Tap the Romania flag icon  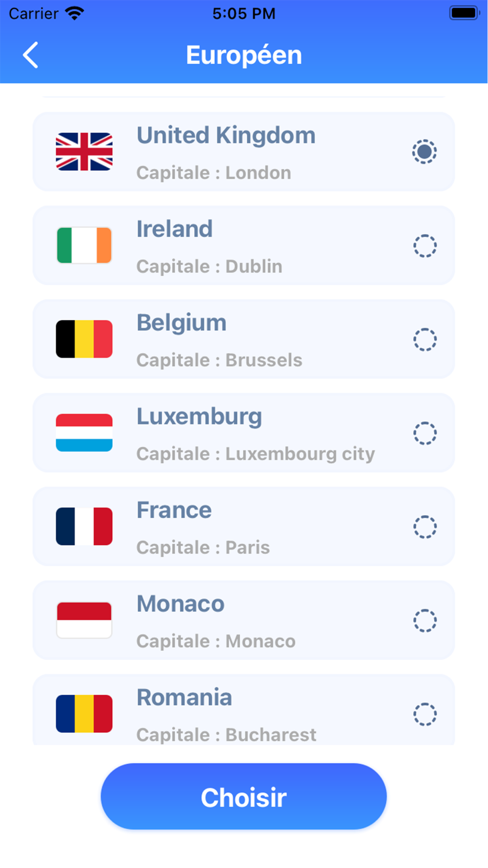pyautogui.click(x=84, y=714)
